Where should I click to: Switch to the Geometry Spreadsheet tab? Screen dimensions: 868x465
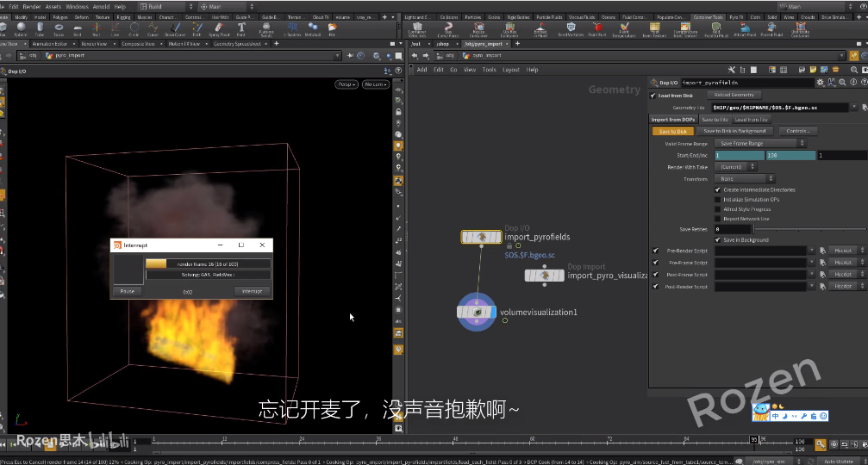238,44
